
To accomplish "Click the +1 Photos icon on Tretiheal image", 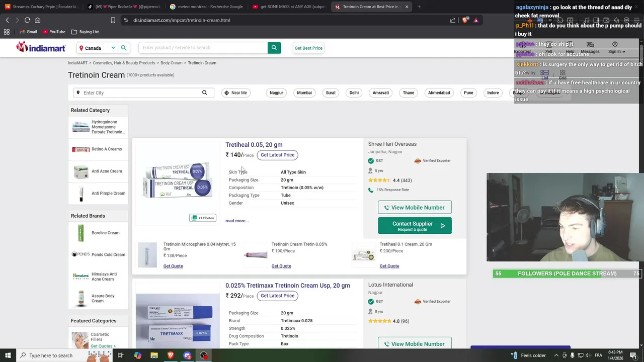I will [x=203, y=218].
